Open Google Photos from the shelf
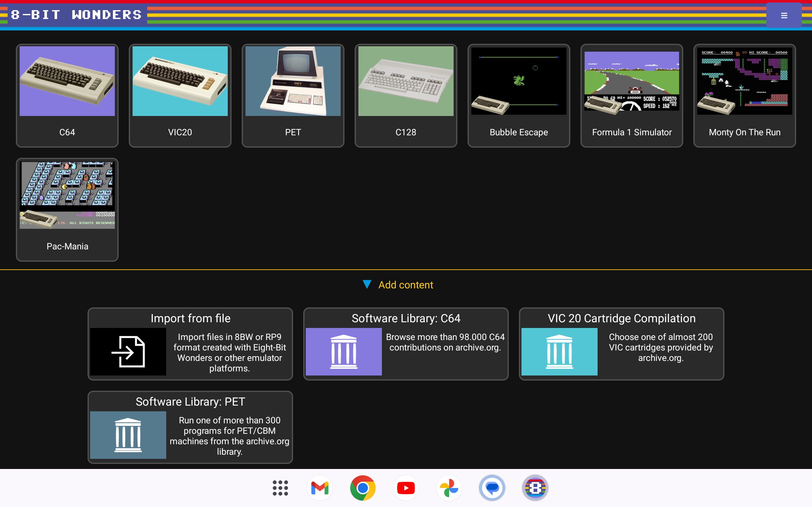This screenshot has height=507, width=812. [x=449, y=488]
